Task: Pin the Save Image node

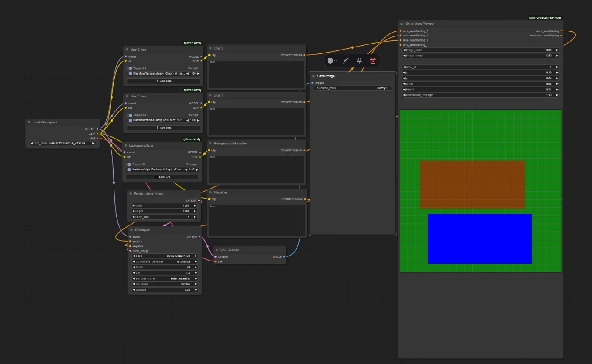Action: (359, 61)
